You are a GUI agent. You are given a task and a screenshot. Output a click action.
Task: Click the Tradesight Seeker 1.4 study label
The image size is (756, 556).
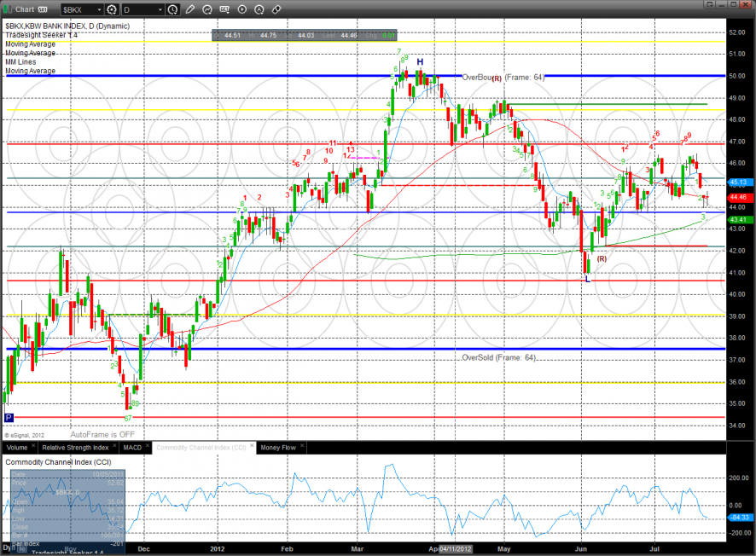pyautogui.click(x=42, y=35)
